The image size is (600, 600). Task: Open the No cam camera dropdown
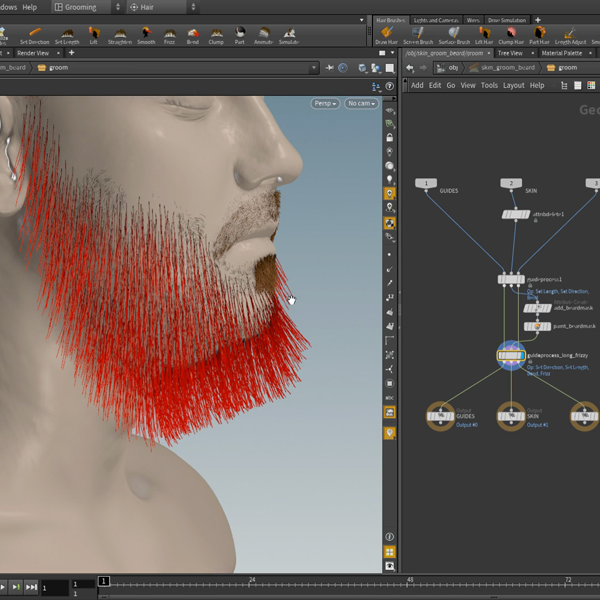[361, 103]
